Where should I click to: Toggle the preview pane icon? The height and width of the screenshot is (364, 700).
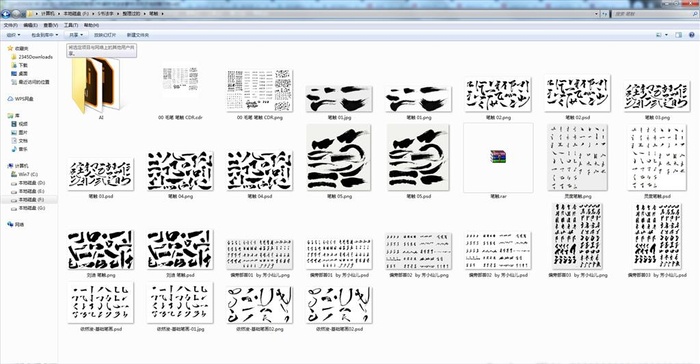(x=679, y=35)
